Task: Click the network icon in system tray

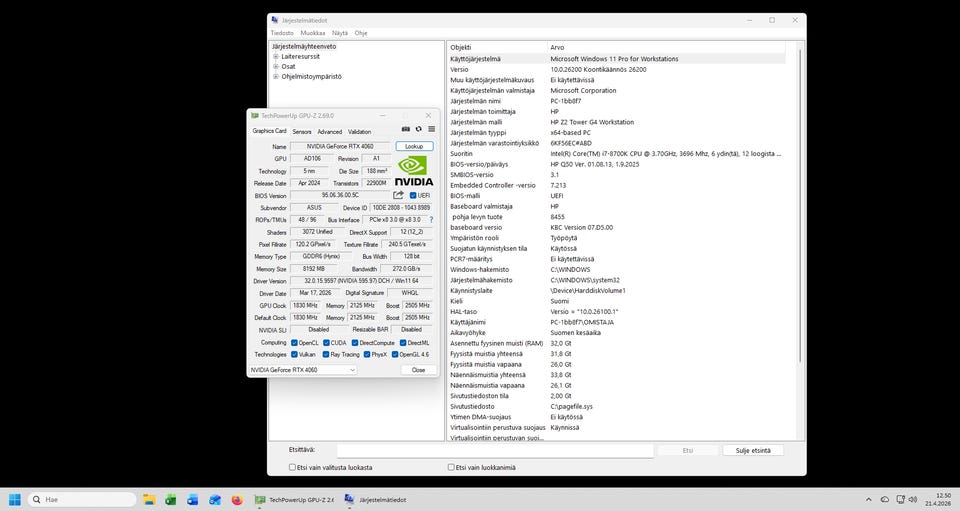Action: [x=901, y=500]
